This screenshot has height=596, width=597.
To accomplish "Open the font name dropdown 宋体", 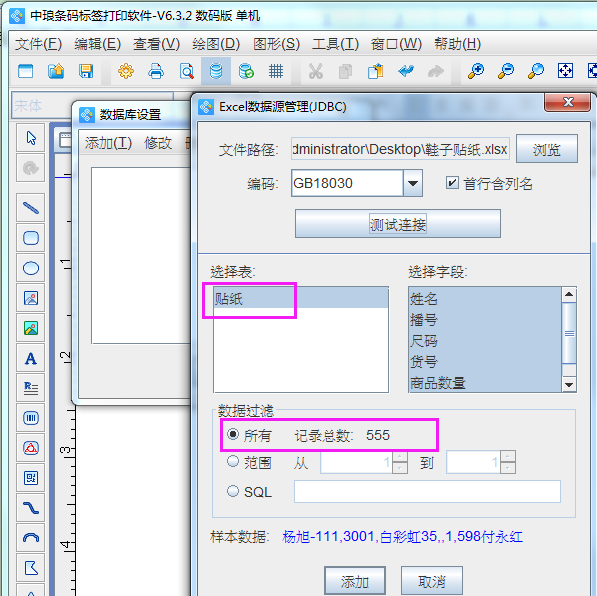I will click(x=93, y=105).
